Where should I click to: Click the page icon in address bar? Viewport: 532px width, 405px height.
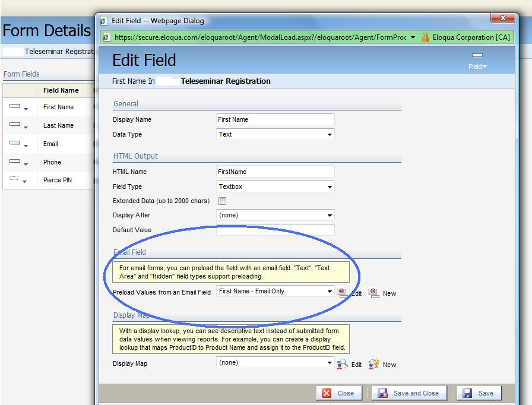tap(106, 37)
